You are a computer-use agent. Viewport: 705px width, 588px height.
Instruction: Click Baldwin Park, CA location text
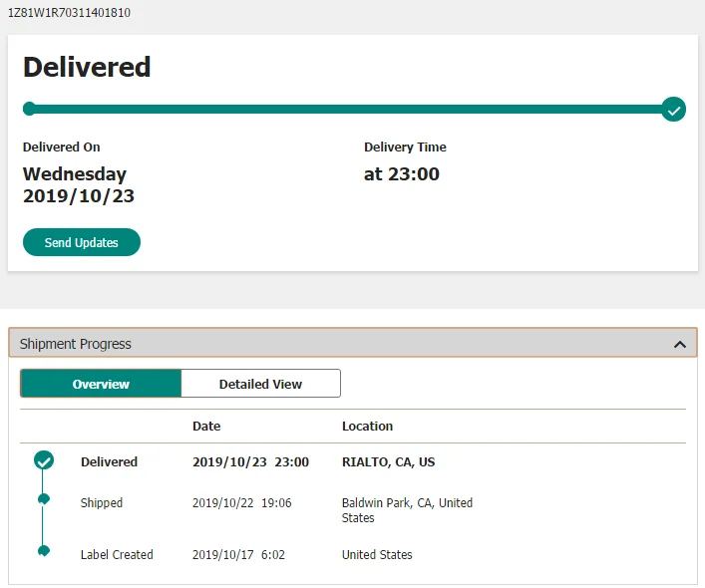point(407,510)
